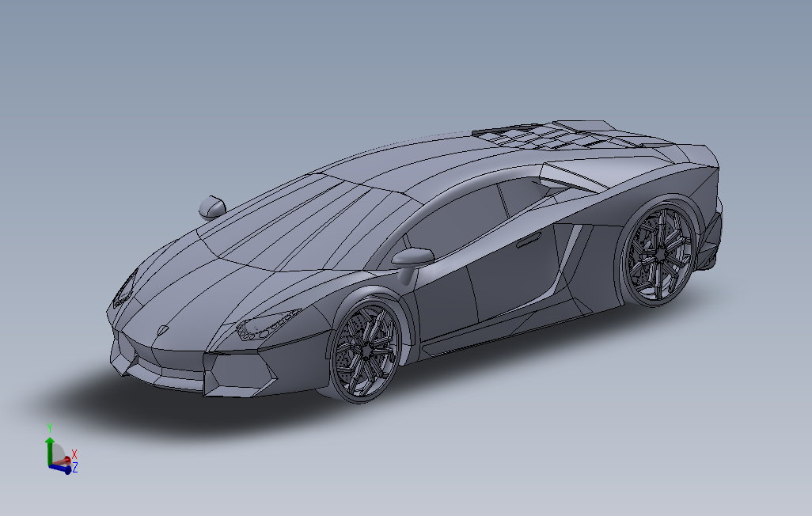The height and width of the screenshot is (516, 812).
Task: Select the front wheel rim of the car
Action: coord(366,351)
